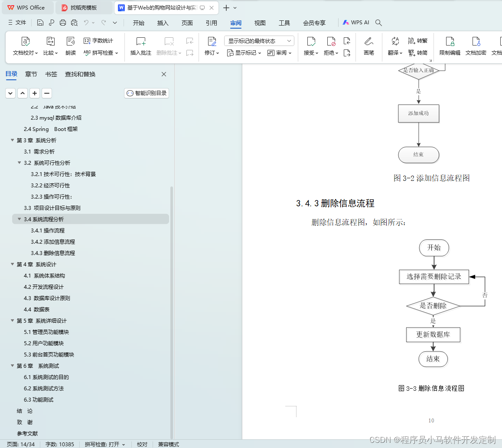Click the expand-all down chevron button
The width and height of the screenshot is (502, 448).
(x=10, y=93)
